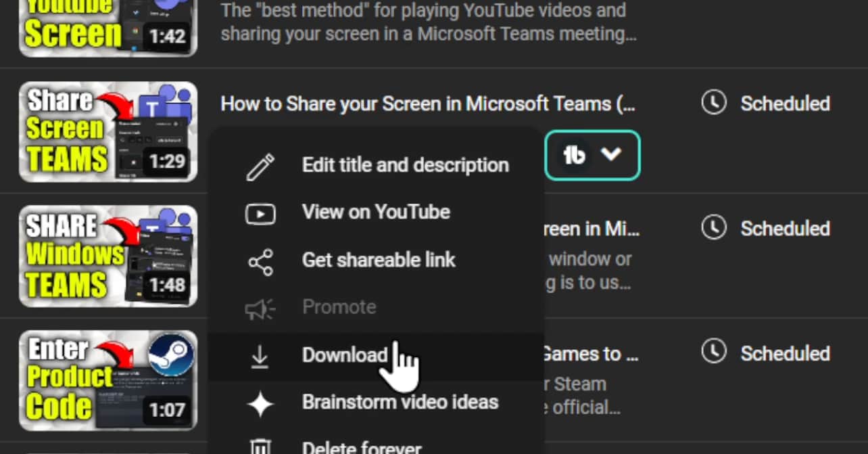Screen dimensions: 868x454
Task: Open title How to Share your Screen in Microsoft Teams
Action: (428, 104)
